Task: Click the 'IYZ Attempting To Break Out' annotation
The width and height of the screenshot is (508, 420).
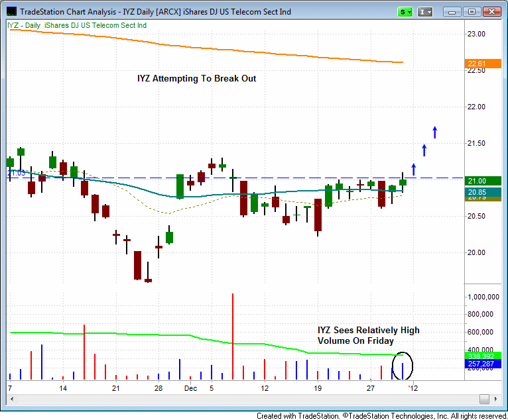Action: coord(197,78)
